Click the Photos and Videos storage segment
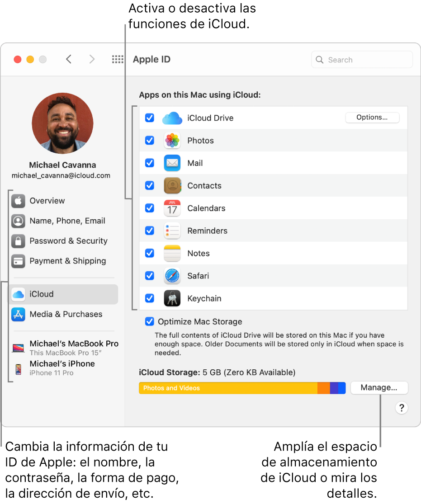This screenshot has height=504, width=421. pyautogui.click(x=228, y=388)
